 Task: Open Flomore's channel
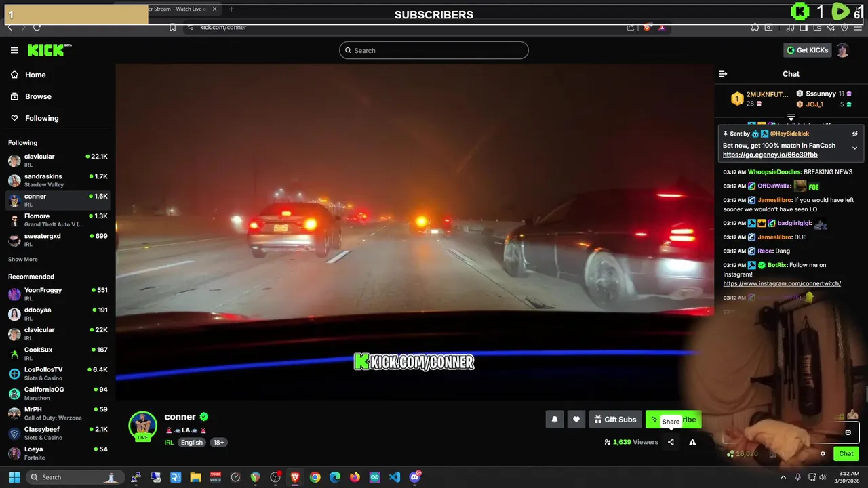58,220
